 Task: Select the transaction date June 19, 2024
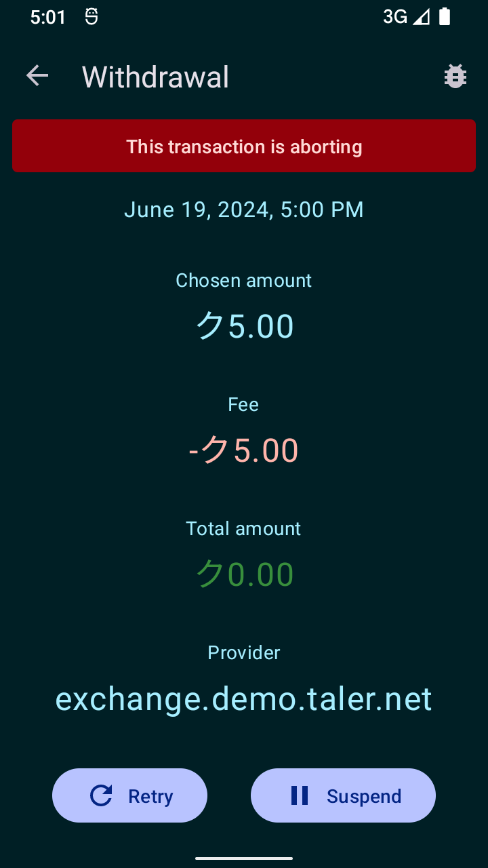(x=244, y=210)
